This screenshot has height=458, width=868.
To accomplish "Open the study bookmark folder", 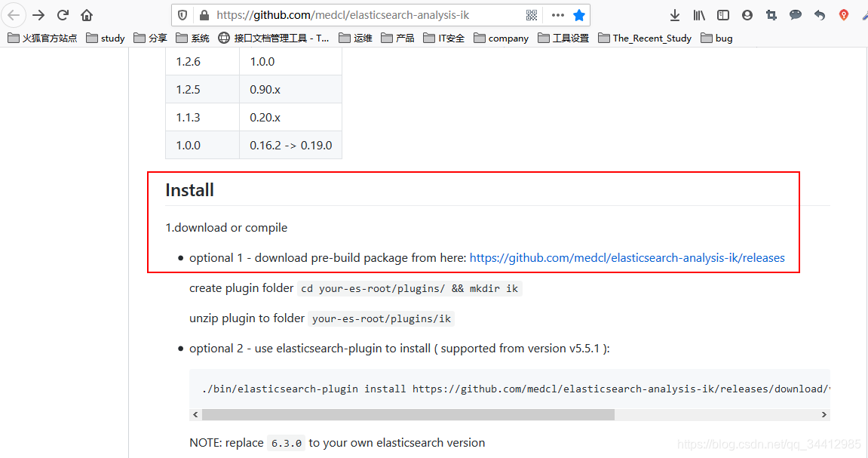I will (105, 38).
